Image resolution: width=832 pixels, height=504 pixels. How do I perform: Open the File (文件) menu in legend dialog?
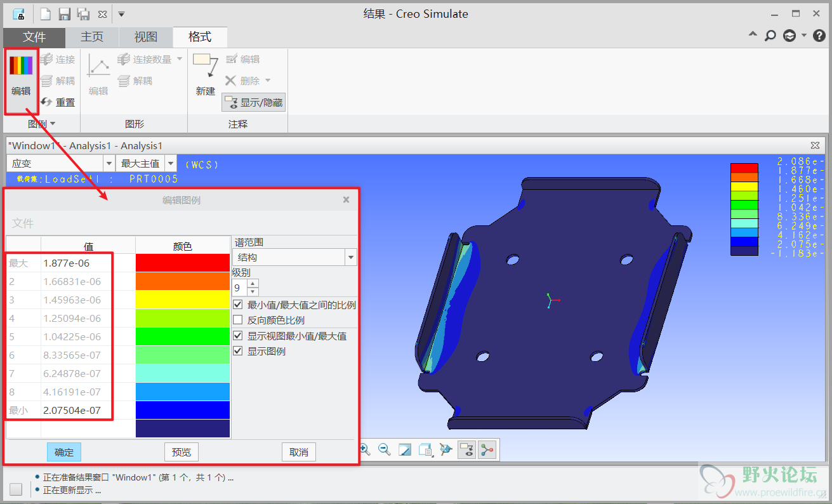[23, 223]
